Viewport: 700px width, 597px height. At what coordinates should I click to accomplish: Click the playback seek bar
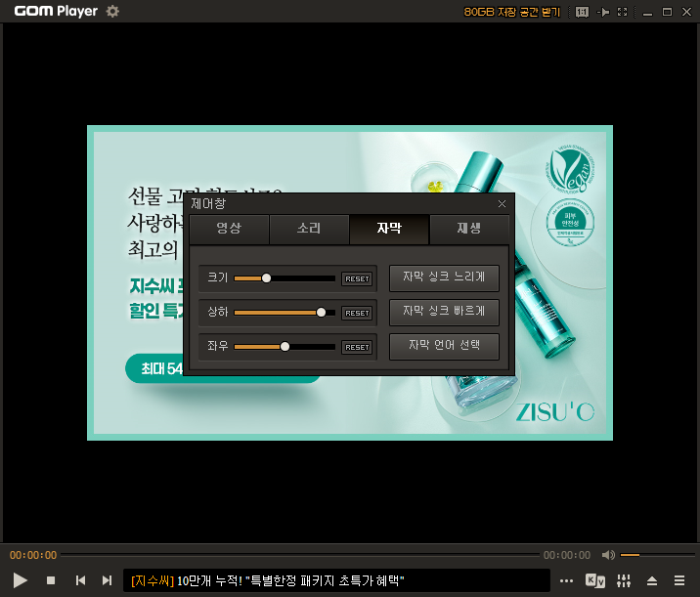(300, 555)
